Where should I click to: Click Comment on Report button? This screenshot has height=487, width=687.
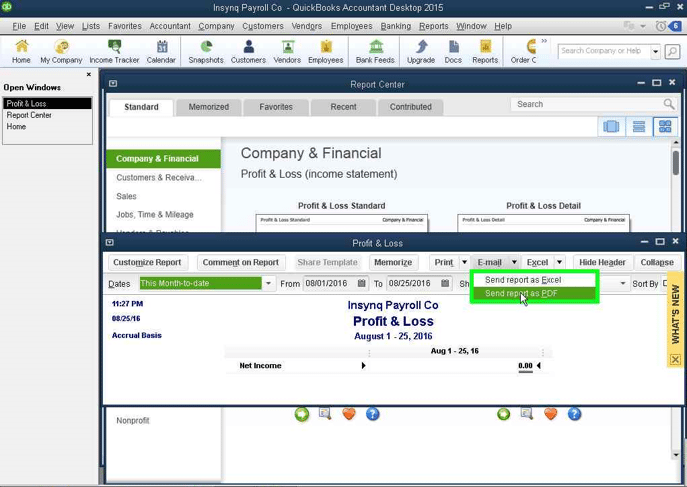tap(241, 262)
